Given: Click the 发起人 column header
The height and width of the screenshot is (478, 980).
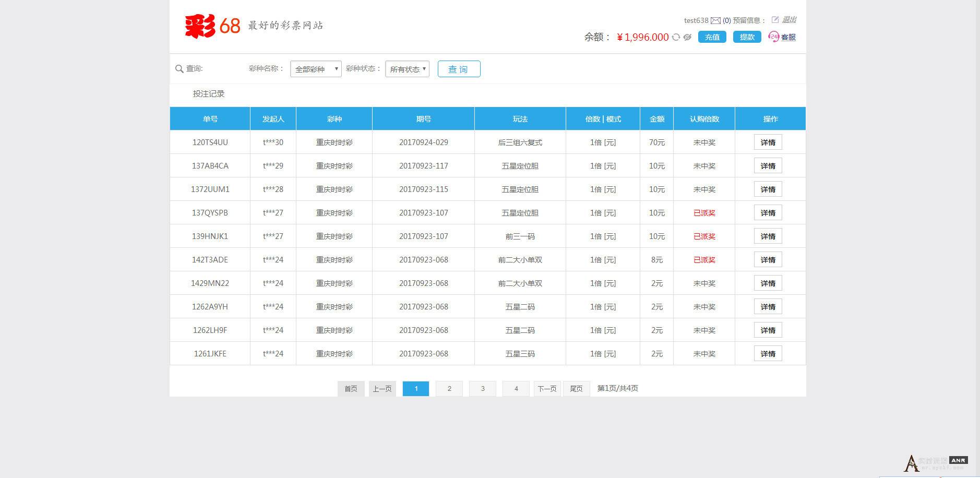Looking at the screenshot, I should pos(273,119).
